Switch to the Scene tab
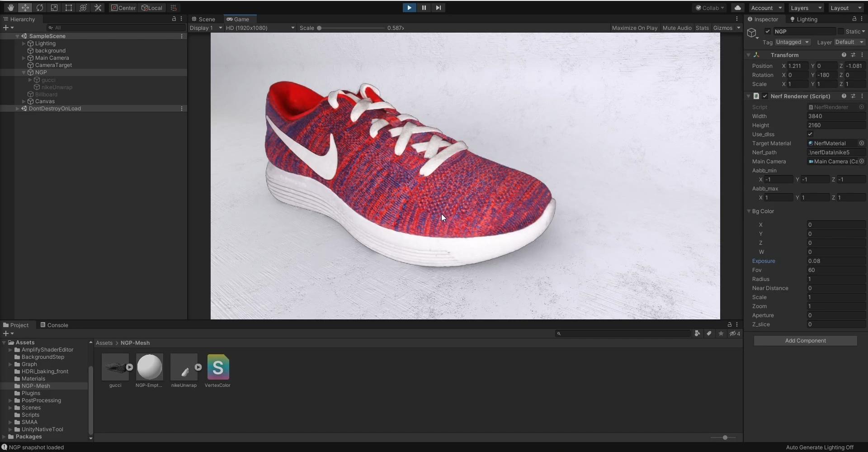This screenshot has height=452, width=868. click(203, 19)
